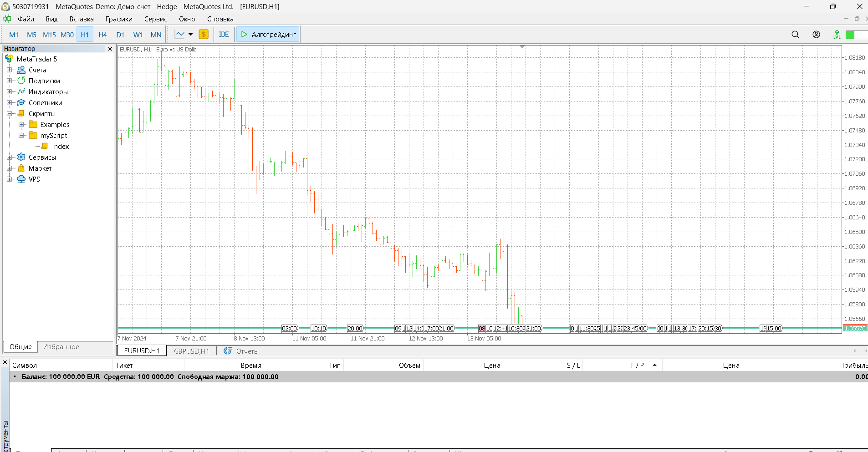The image size is (868, 452).
Task: Switch chart to M1 timeframe
Action: [x=14, y=35]
